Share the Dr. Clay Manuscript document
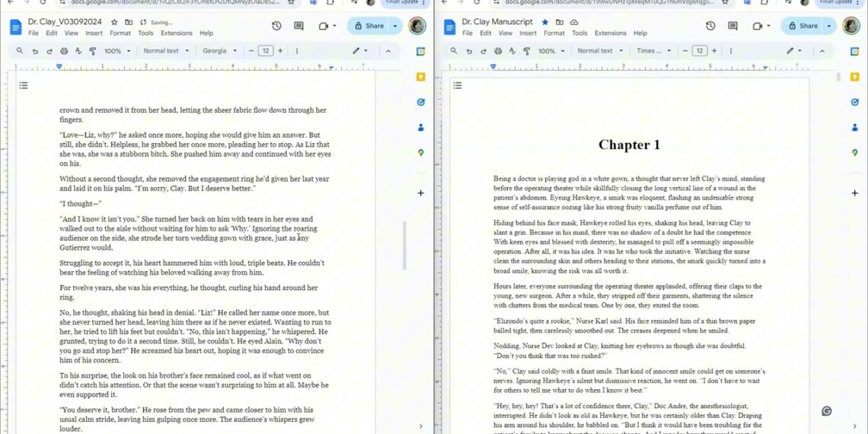This screenshot has width=868, height=434. [802, 25]
